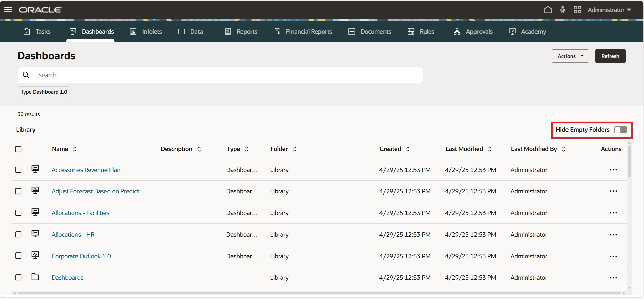This screenshot has width=644, height=299.
Task: Click the vertical table scrollbar
Action: tap(629, 161)
